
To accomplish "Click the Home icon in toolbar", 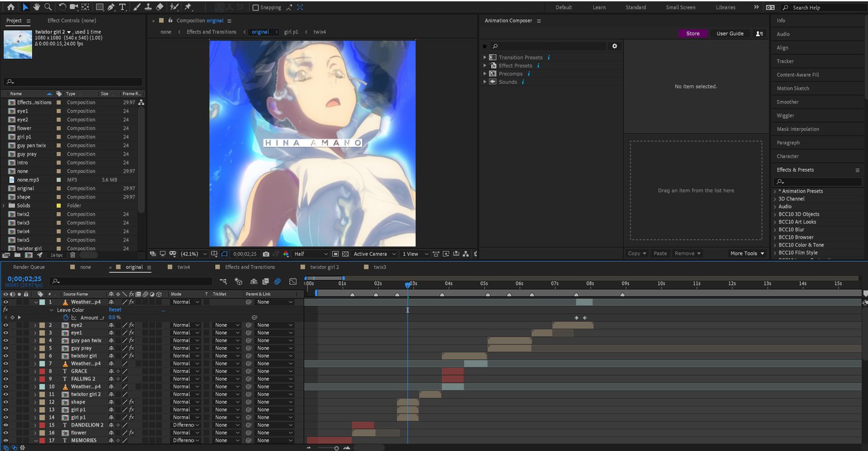I will [10, 7].
